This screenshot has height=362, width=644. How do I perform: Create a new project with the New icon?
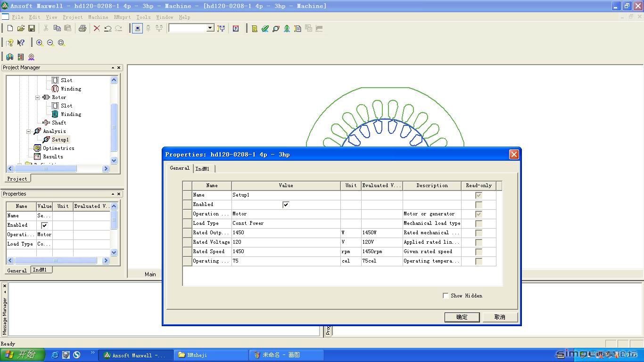tap(10, 28)
